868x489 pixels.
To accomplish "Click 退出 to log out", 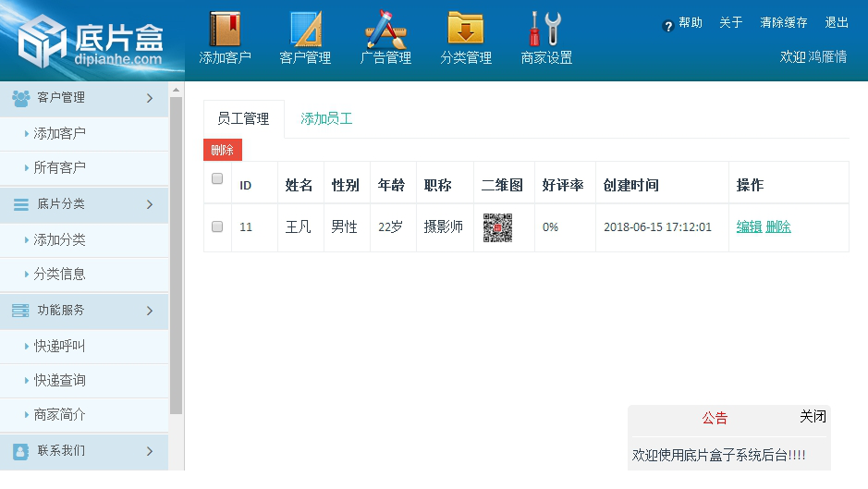I will (837, 23).
